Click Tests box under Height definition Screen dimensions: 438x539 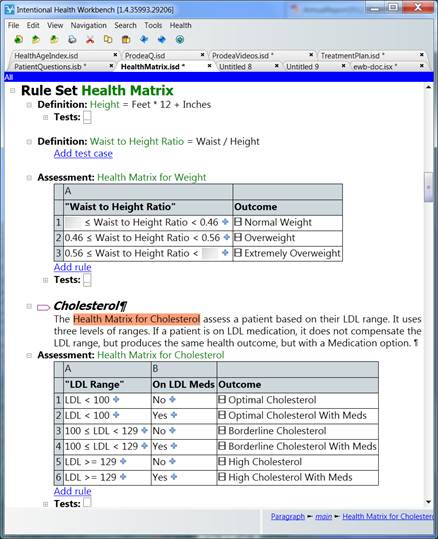click(x=87, y=117)
